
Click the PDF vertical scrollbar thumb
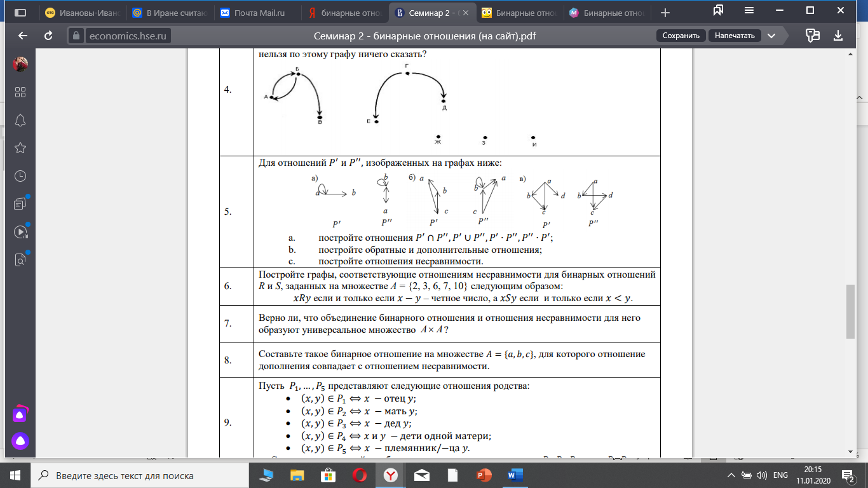coord(851,311)
